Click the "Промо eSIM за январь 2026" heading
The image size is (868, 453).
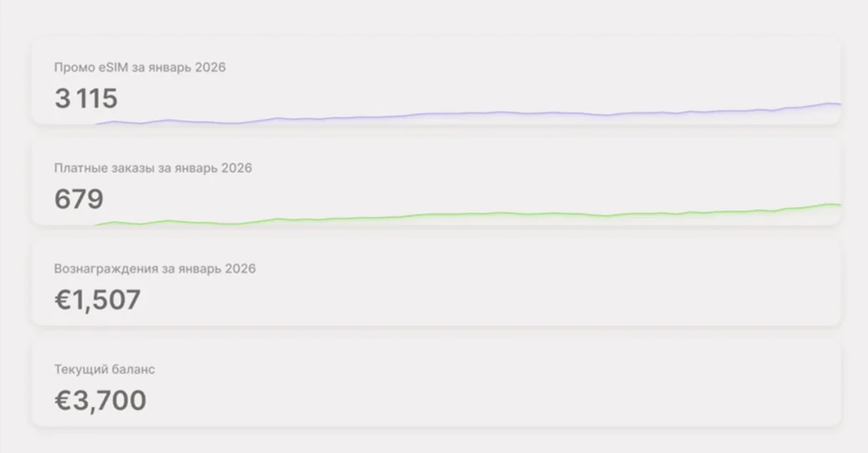140,68
